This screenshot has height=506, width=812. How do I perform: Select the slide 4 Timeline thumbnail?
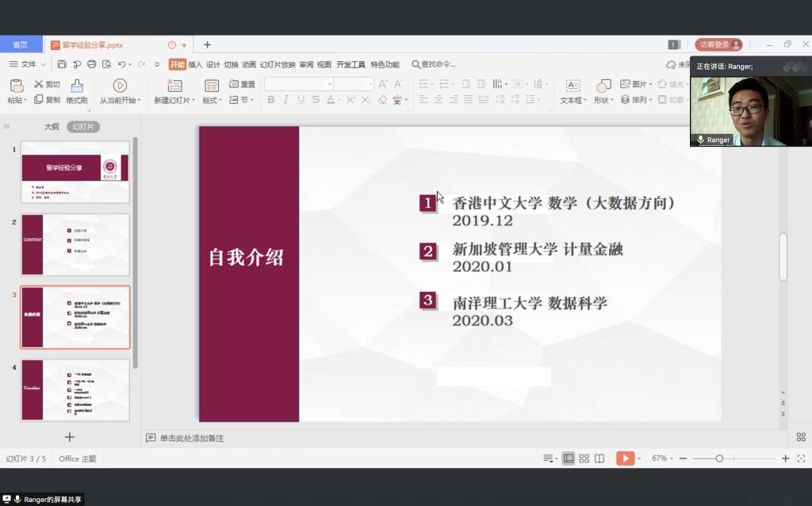coord(75,389)
